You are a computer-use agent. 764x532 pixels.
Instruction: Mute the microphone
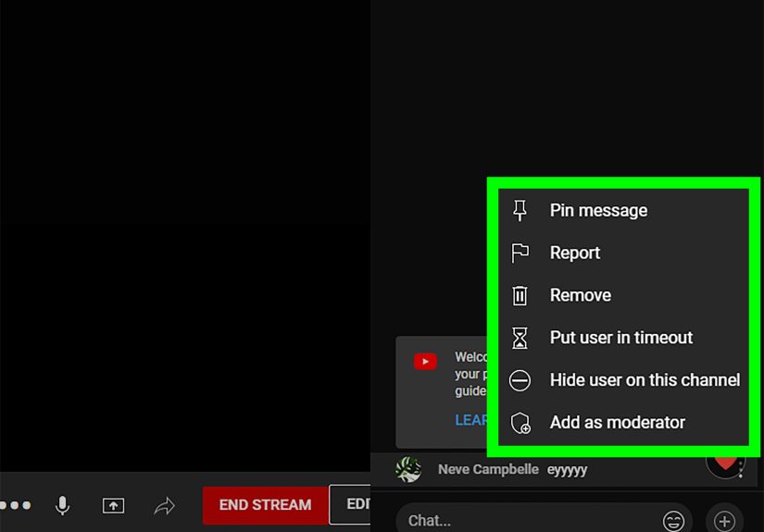[62, 506]
